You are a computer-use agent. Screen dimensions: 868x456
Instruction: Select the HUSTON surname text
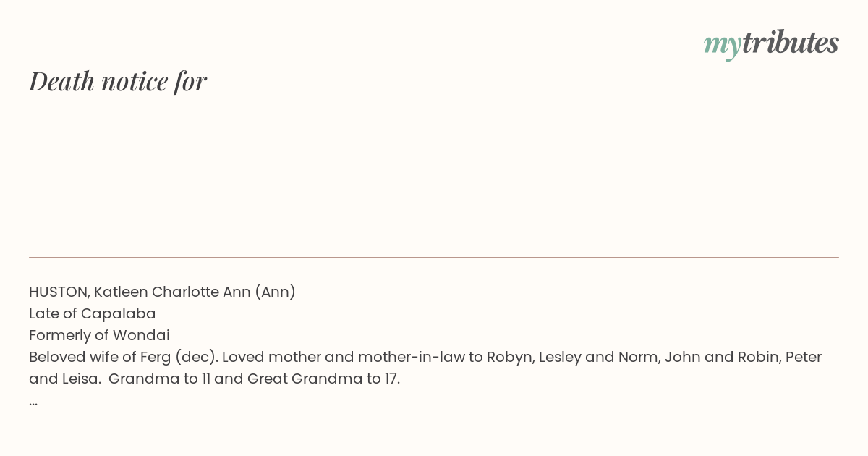pos(59,292)
